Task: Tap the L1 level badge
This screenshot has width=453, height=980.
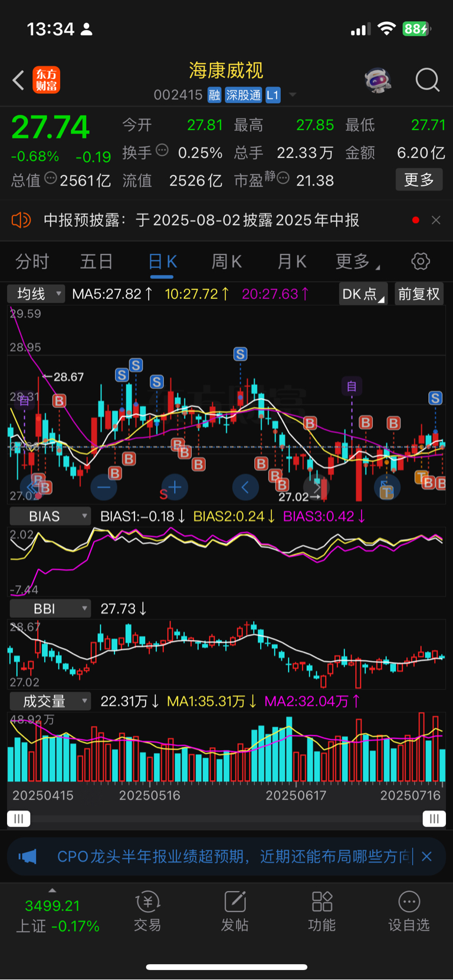Action: click(273, 95)
